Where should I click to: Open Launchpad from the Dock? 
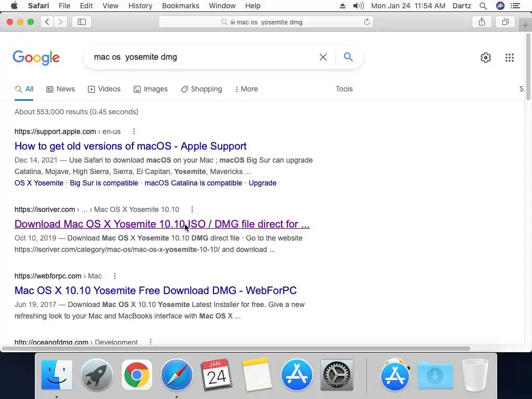pos(97,375)
